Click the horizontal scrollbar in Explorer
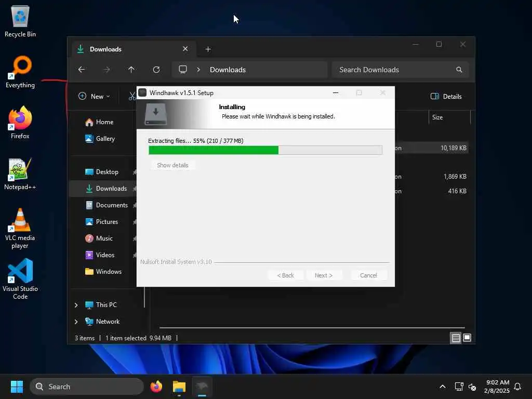 point(312,328)
